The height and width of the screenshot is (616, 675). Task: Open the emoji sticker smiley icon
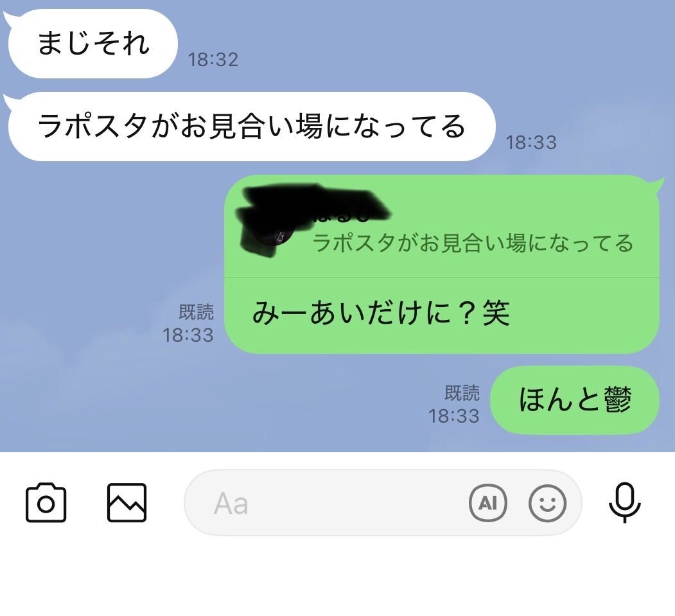pyautogui.click(x=547, y=502)
